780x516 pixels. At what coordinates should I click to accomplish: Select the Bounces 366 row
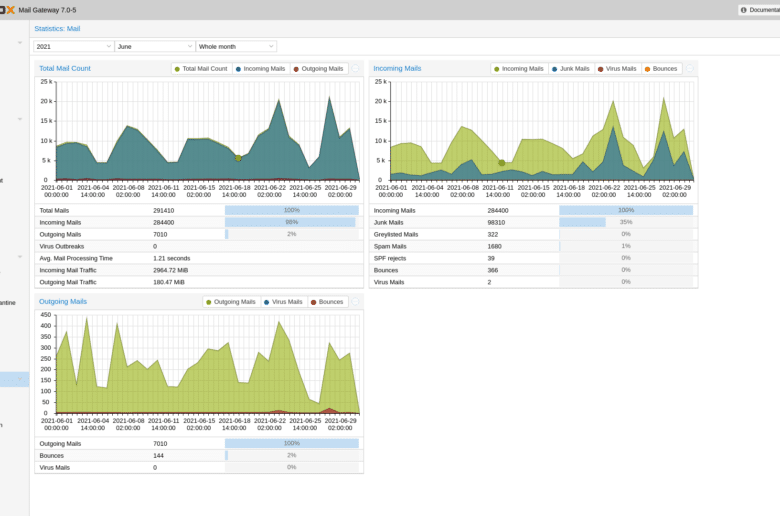point(533,270)
